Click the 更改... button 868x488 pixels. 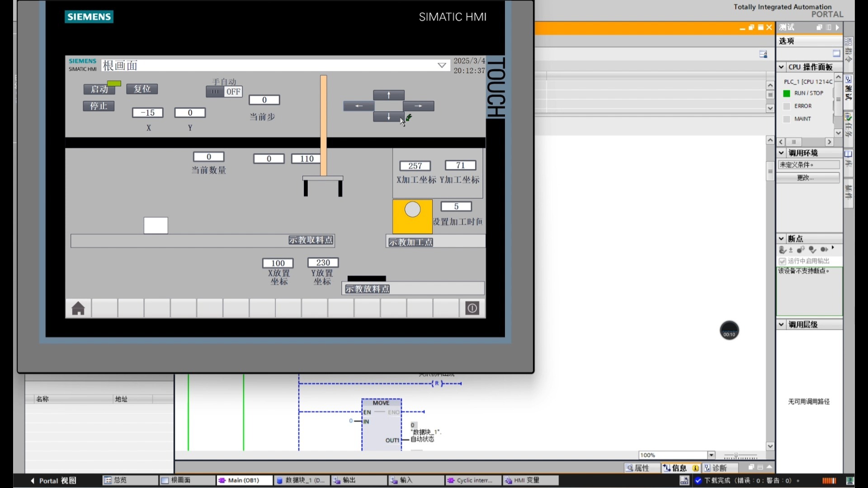808,178
